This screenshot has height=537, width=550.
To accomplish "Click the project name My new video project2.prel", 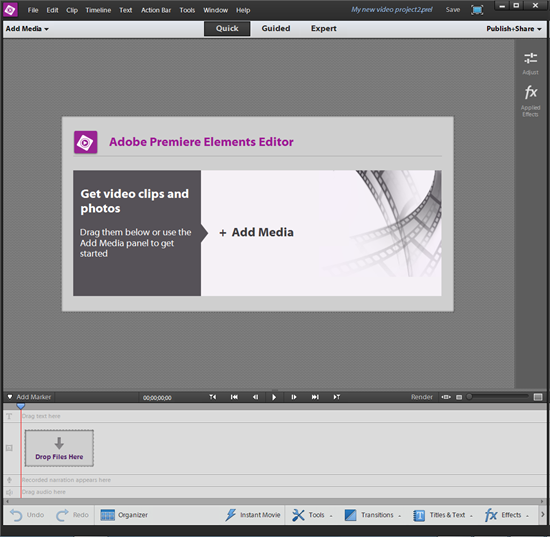I will [392, 10].
